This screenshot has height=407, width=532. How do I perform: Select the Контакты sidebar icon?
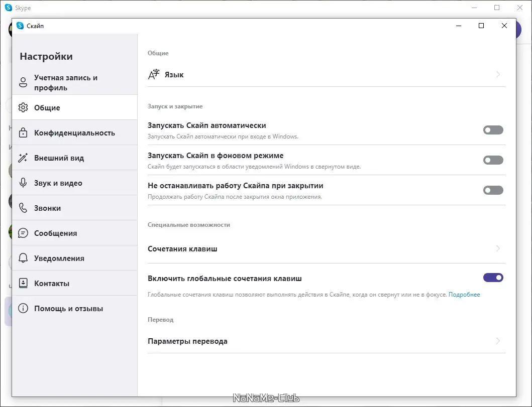click(x=23, y=283)
